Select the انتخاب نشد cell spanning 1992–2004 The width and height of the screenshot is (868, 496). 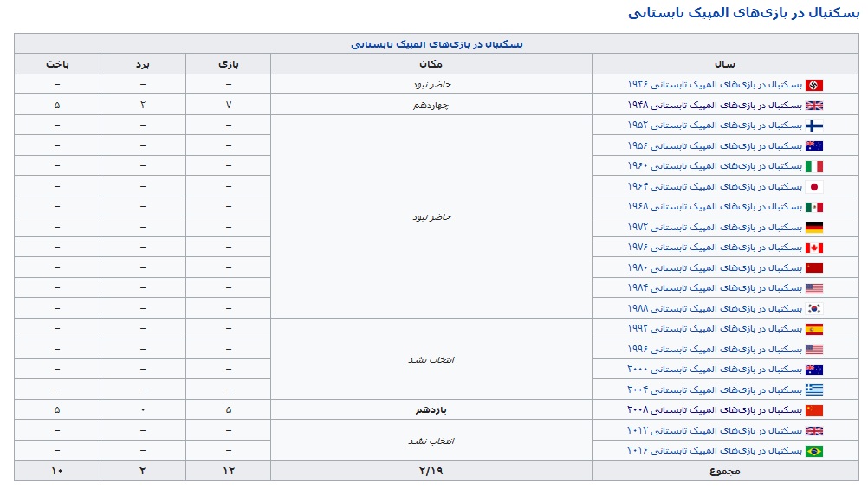click(431, 359)
